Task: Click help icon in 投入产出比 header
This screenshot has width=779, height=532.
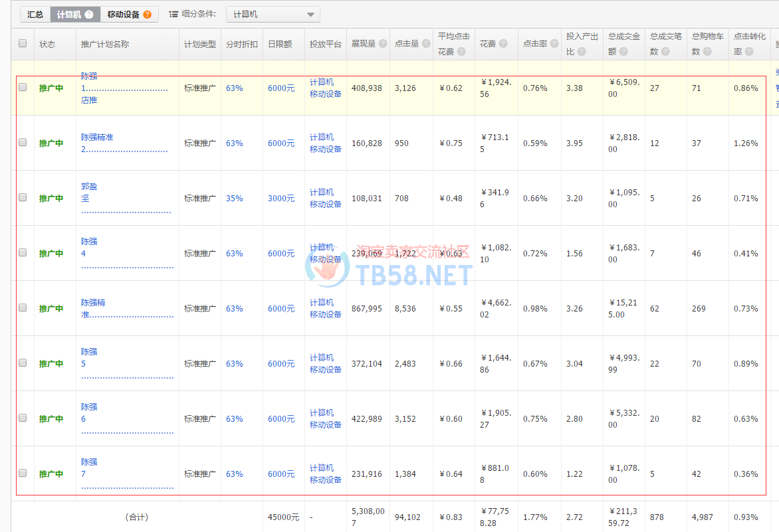Action: pyautogui.click(x=582, y=52)
